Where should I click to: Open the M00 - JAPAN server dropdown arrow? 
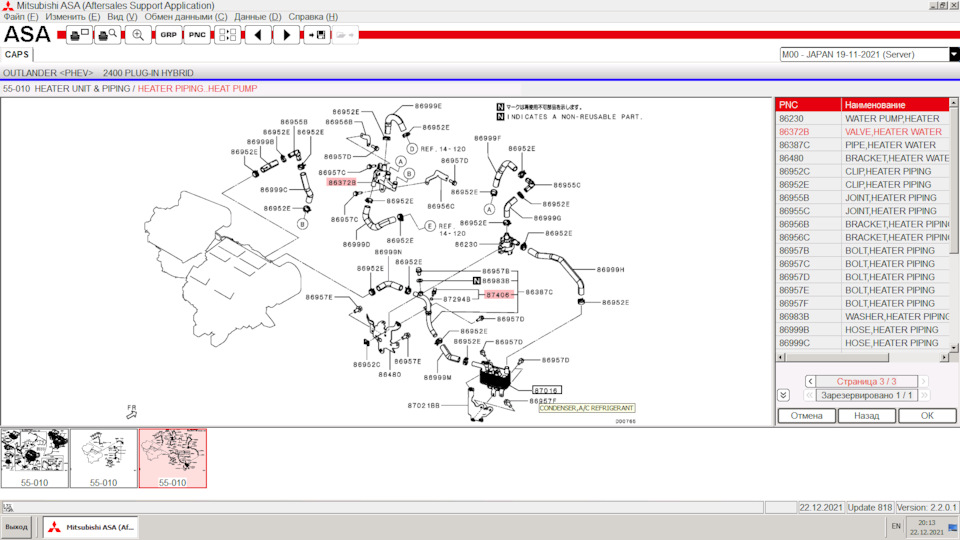point(954,54)
